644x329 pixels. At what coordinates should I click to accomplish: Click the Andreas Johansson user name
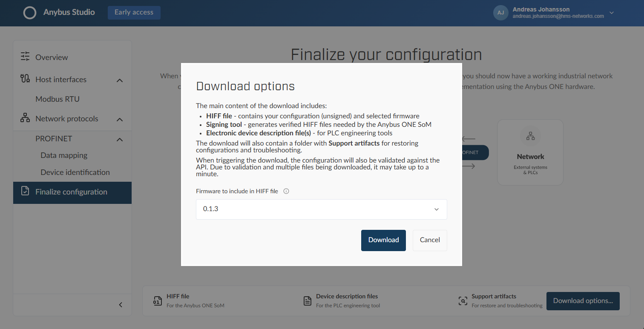[x=541, y=9]
